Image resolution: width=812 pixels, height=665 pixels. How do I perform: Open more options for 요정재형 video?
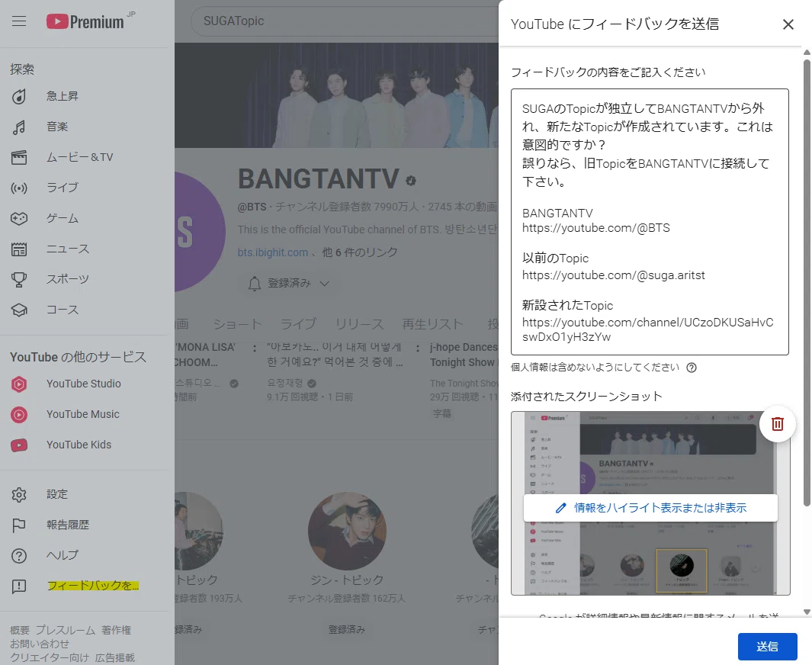(x=417, y=349)
